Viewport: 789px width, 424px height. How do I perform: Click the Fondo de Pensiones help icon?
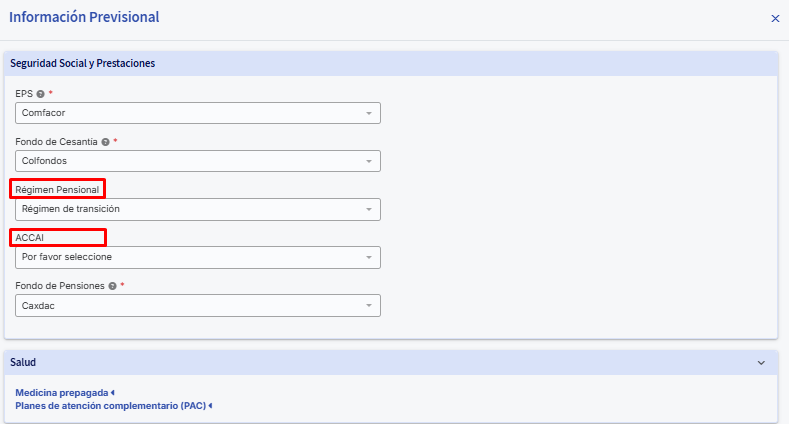(112, 286)
